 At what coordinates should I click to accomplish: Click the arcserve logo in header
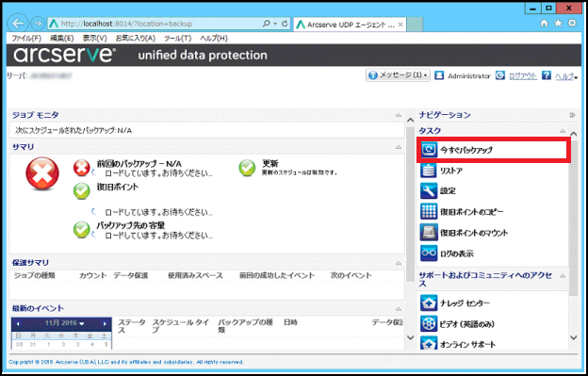(64, 55)
